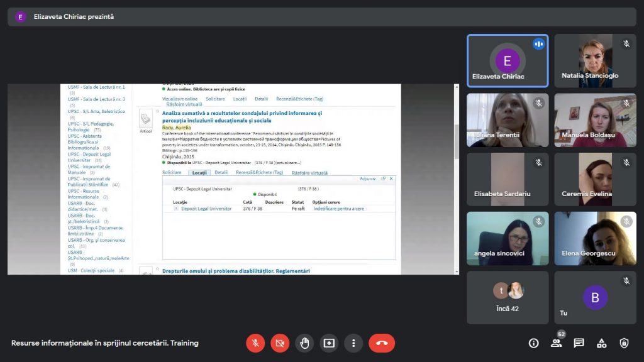This screenshot has height=362, width=644.
Task: Select Iuliana Terentii's video tile
Action: point(508,120)
